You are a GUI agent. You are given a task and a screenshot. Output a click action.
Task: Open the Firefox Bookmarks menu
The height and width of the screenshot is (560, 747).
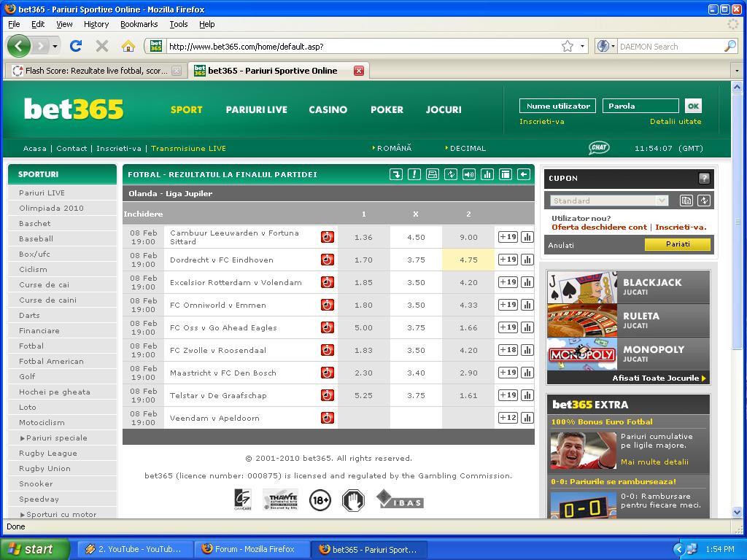point(139,24)
